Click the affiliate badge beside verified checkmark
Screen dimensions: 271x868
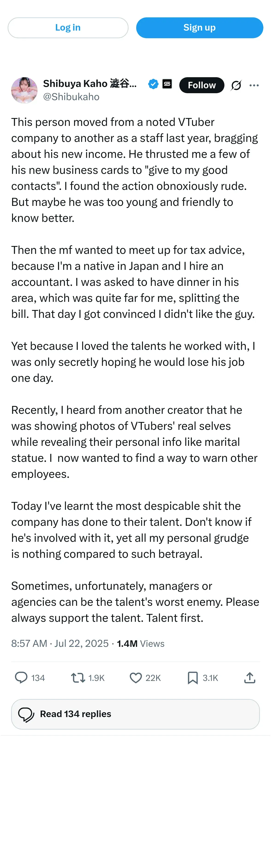pos(167,84)
